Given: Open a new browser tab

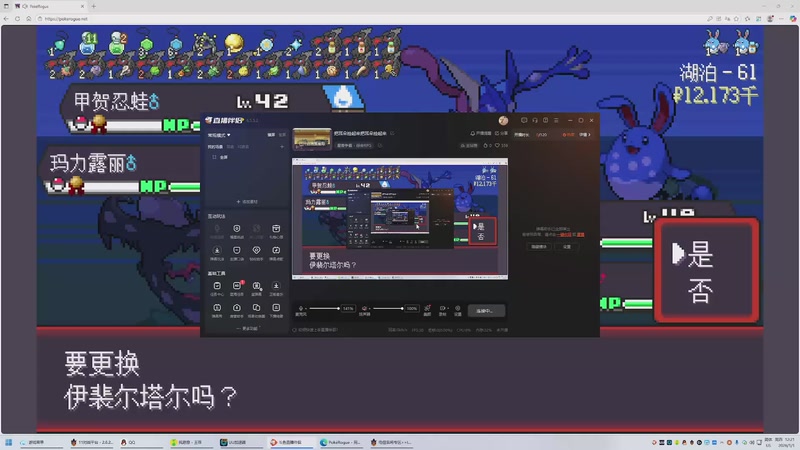Looking at the screenshot, I should tap(94, 6).
